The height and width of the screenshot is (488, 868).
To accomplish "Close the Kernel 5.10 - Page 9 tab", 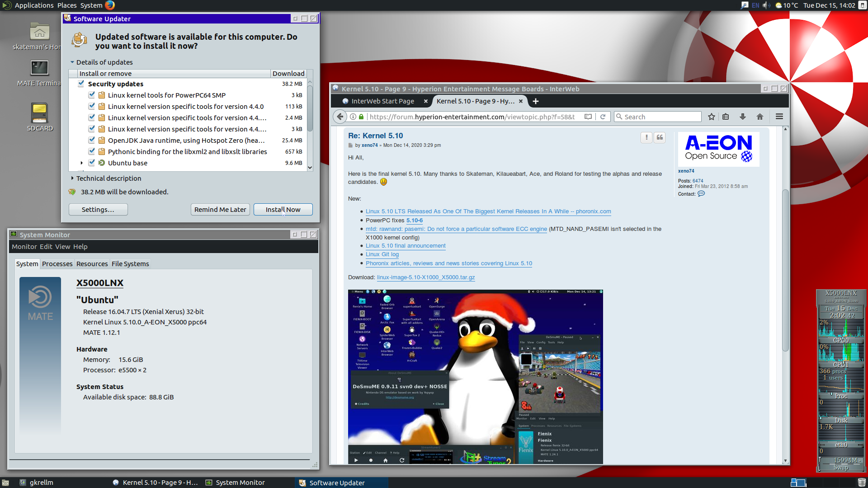I will (521, 101).
